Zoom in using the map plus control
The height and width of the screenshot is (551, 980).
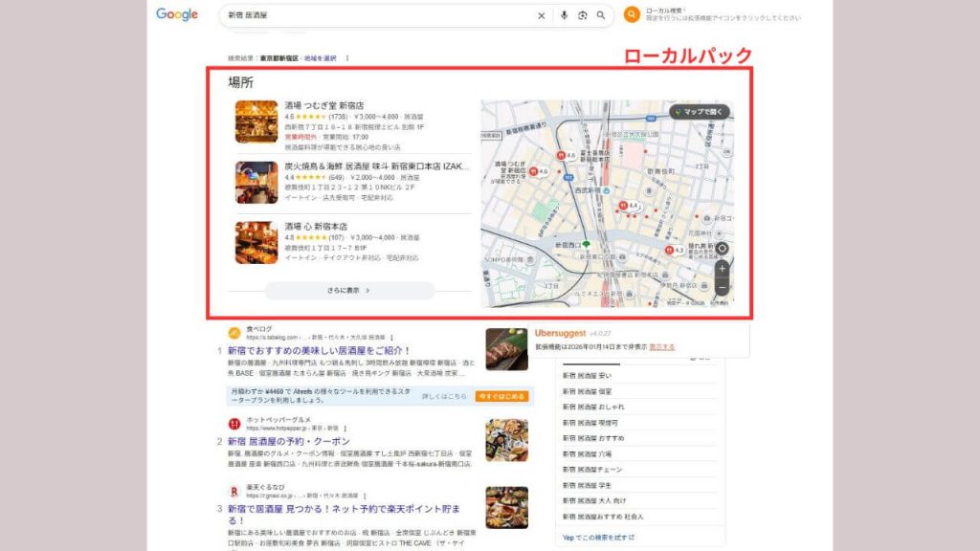pyautogui.click(x=723, y=270)
